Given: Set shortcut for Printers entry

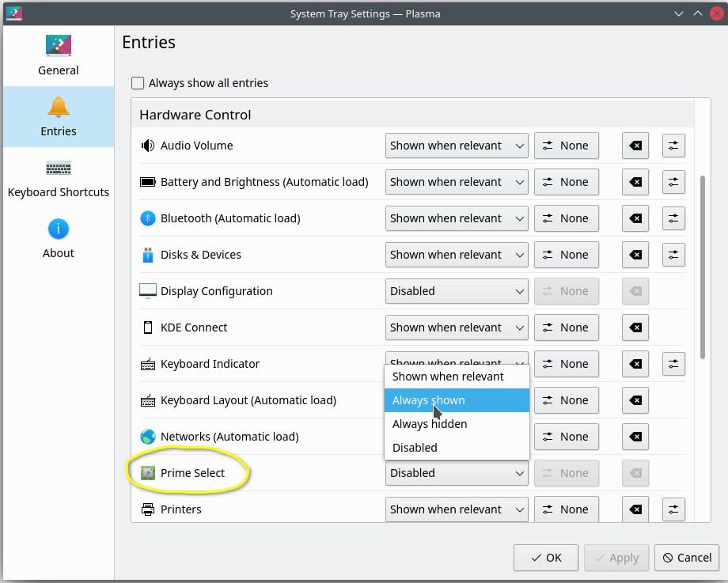Looking at the screenshot, I should click(567, 509).
